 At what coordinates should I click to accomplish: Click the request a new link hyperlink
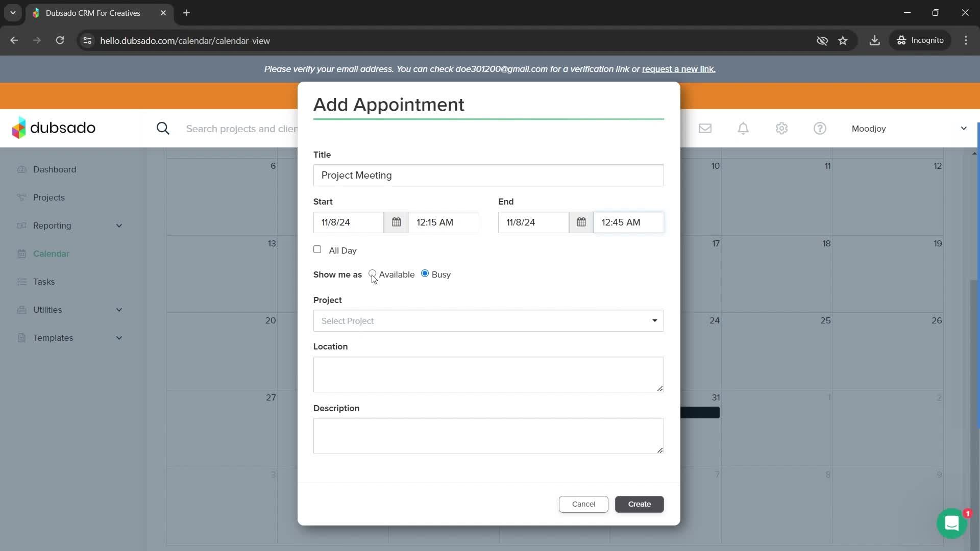678,69
